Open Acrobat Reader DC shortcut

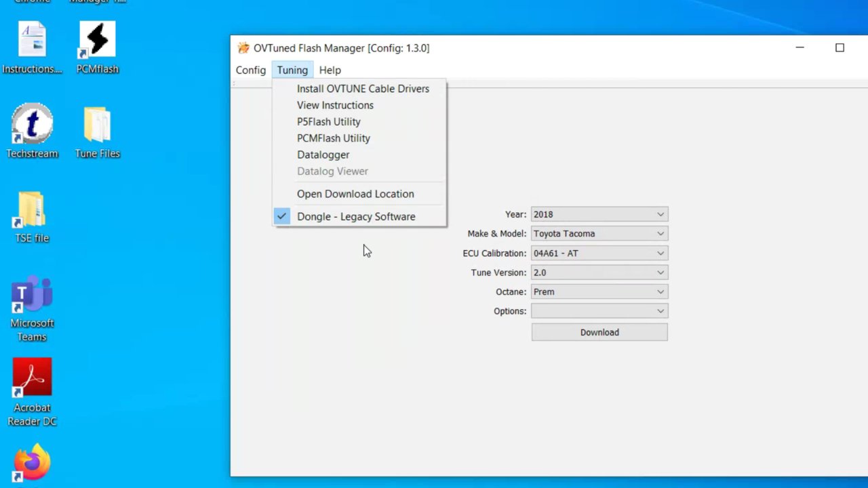pyautogui.click(x=32, y=393)
